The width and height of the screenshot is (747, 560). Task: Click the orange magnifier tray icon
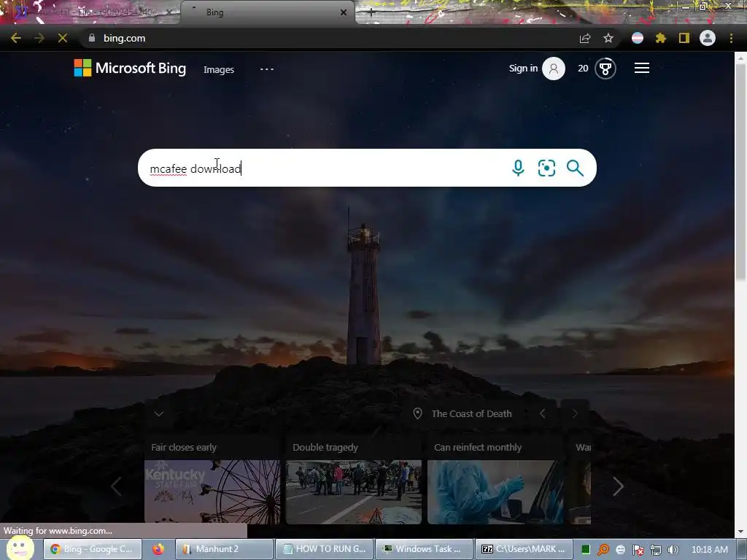603,550
